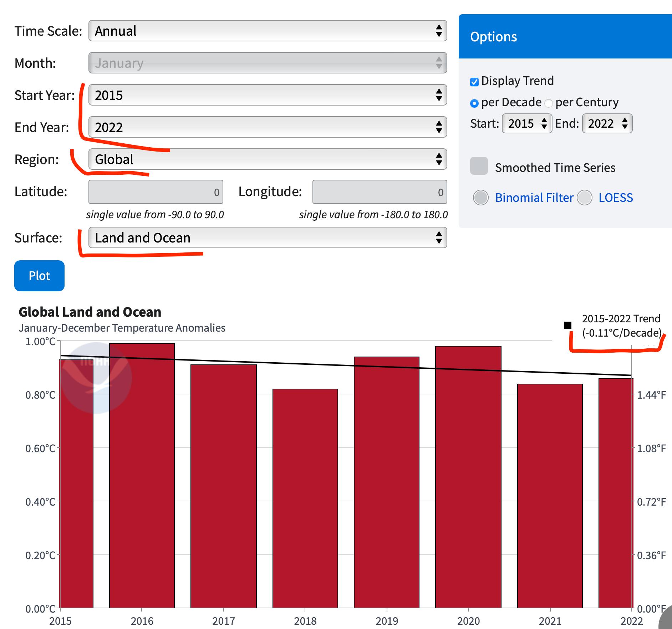The height and width of the screenshot is (629, 672).
Task: Click the NOAA logo watermark on chart
Action: (x=96, y=378)
